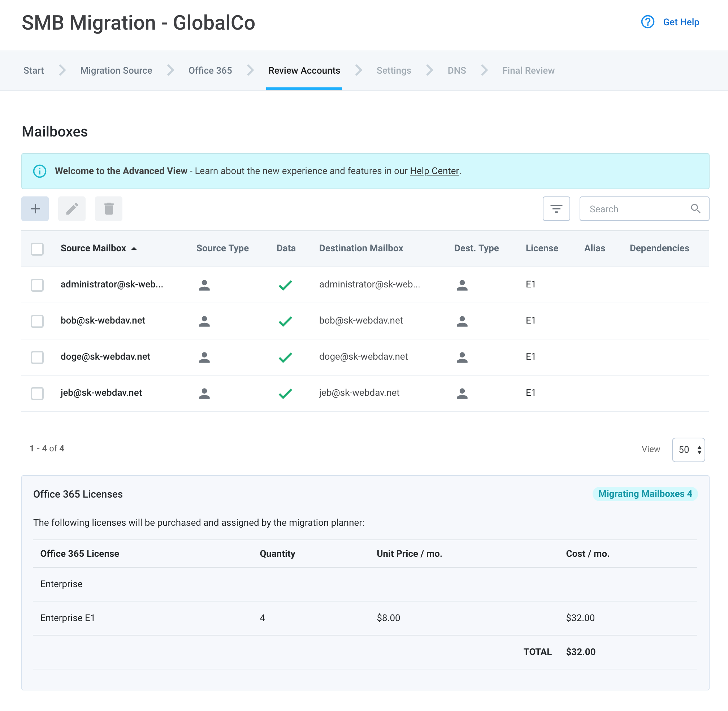Check the jeb@sk-webdav.net mailbox checkbox
This screenshot has width=728, height=711.
37,393
